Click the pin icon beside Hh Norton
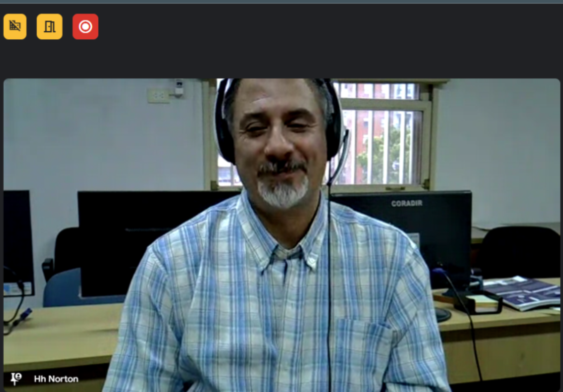Viewport: 563px width, 392px height. tap(16, 379)
